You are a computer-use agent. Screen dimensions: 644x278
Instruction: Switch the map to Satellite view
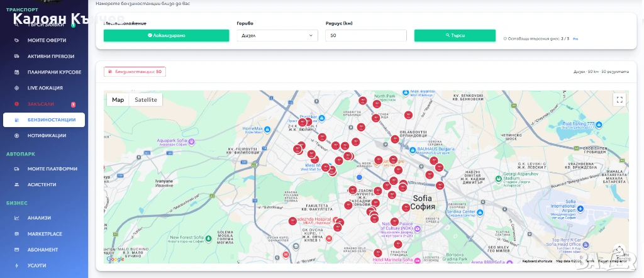pyautogui.click(x=146, y=100)
